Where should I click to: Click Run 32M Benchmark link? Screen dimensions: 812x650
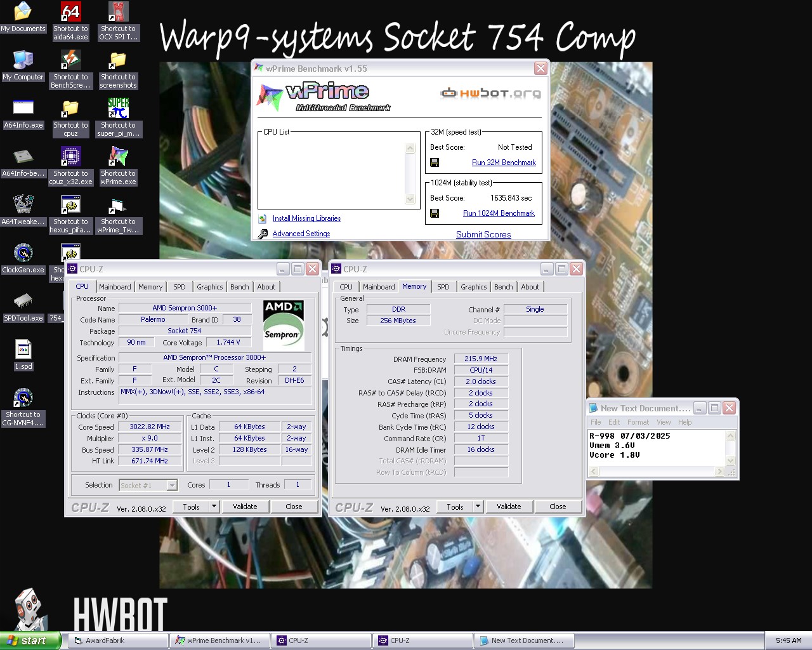[x=504, y=162]
